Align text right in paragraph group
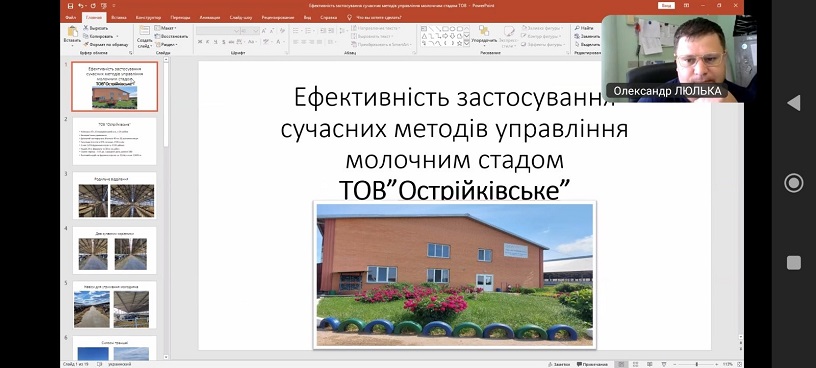 click(311, 42)
